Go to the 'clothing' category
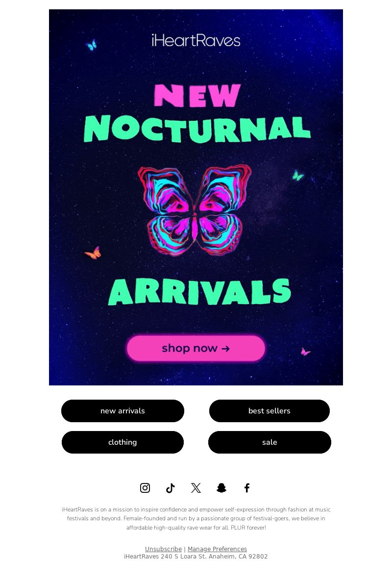This screenshot has height=585, width=392. pyautogui.click(x=122, y=442)
